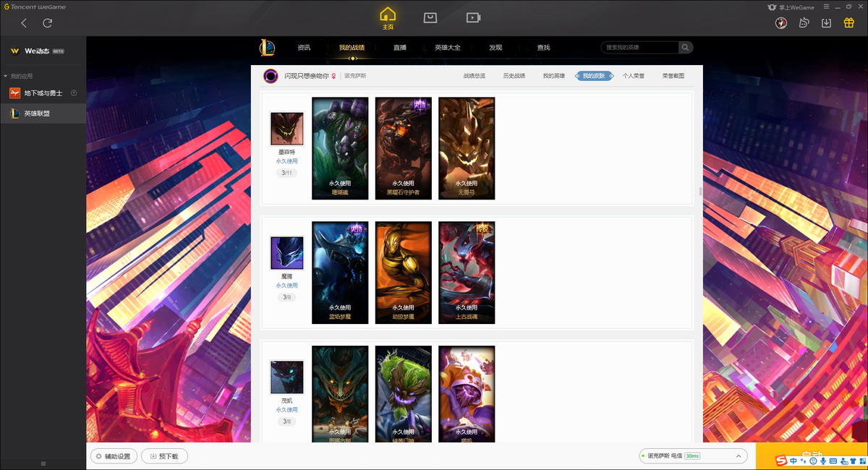Click the skin list scrollbar handle
Viewport: 868px width, 470px height.
(x=699, y=191)
